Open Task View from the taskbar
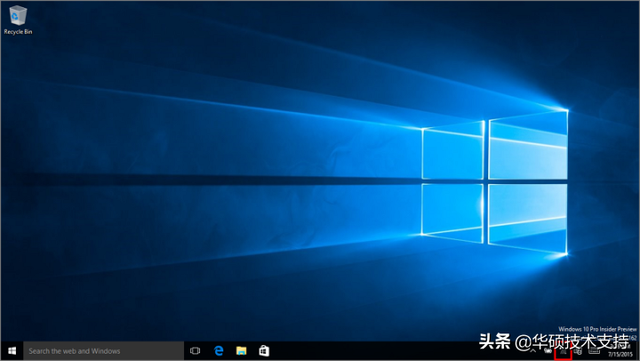The height and width of the screenshot is (361, 640). [x=195, y=351]
